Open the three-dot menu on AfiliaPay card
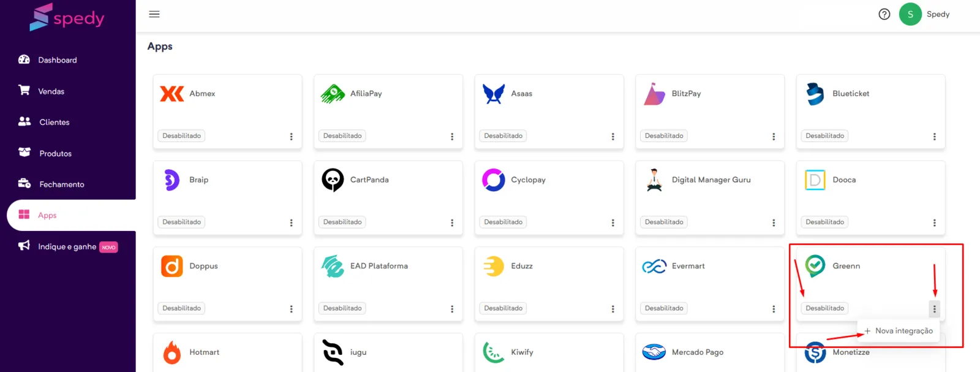Screen dimensions: 980x372 click(452, 137)
